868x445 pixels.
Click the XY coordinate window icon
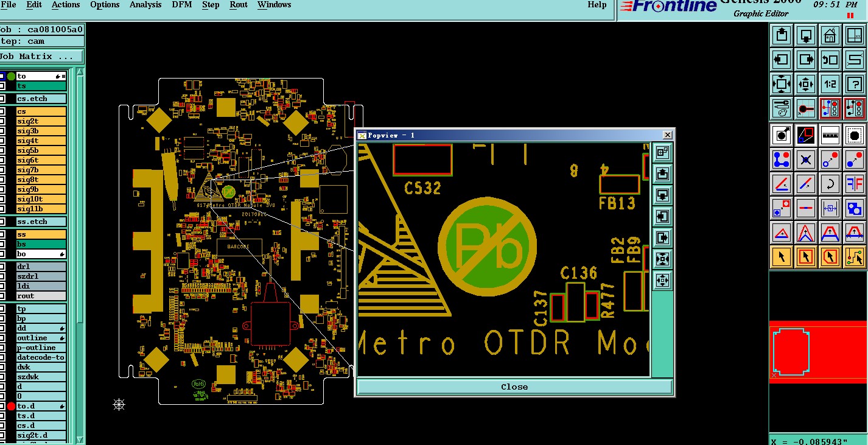pyautogui.click(x=855, y=35)
